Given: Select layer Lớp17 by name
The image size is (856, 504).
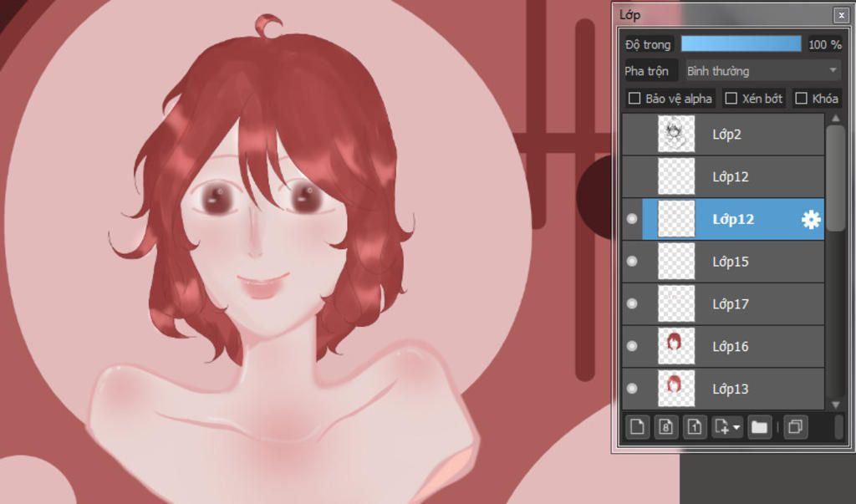Looking at the screenshot, I should pyautogui.click(x=730, y=304).
